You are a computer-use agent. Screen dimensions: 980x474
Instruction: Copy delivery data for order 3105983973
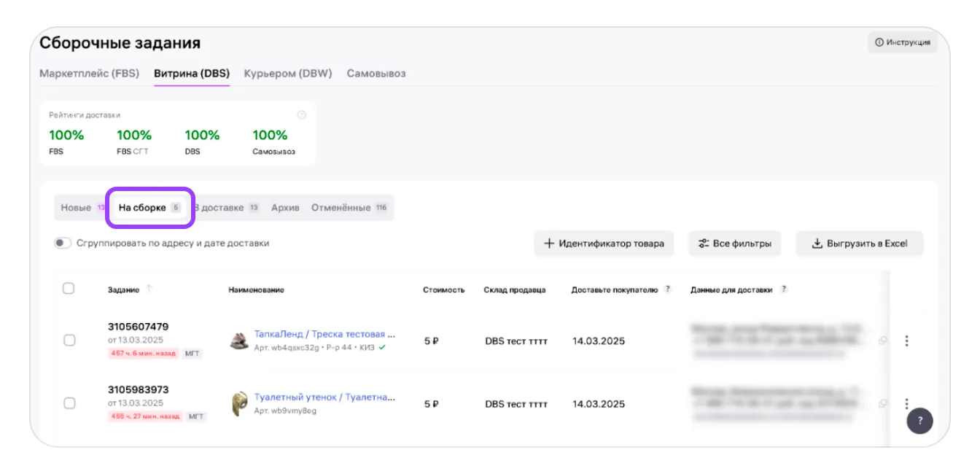883,403
